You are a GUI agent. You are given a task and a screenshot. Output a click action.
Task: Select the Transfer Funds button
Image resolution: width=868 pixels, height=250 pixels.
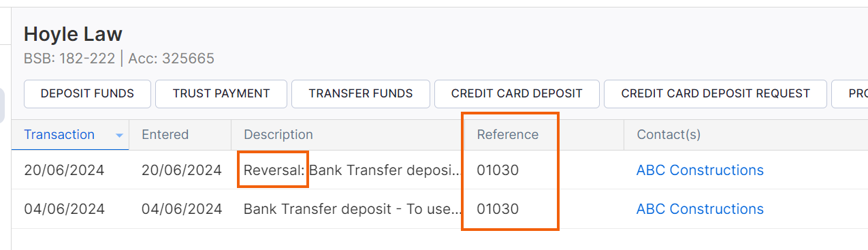click(x=361, y=94)
